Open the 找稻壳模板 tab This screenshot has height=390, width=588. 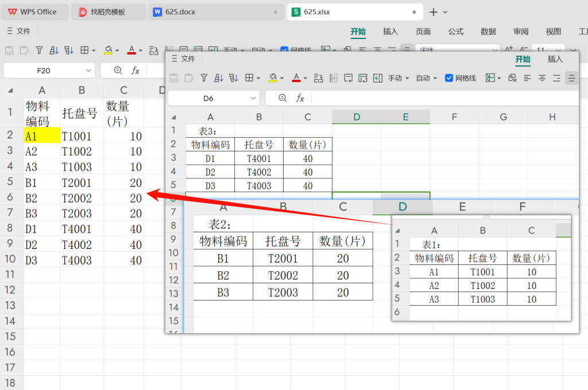click(109, 12)
